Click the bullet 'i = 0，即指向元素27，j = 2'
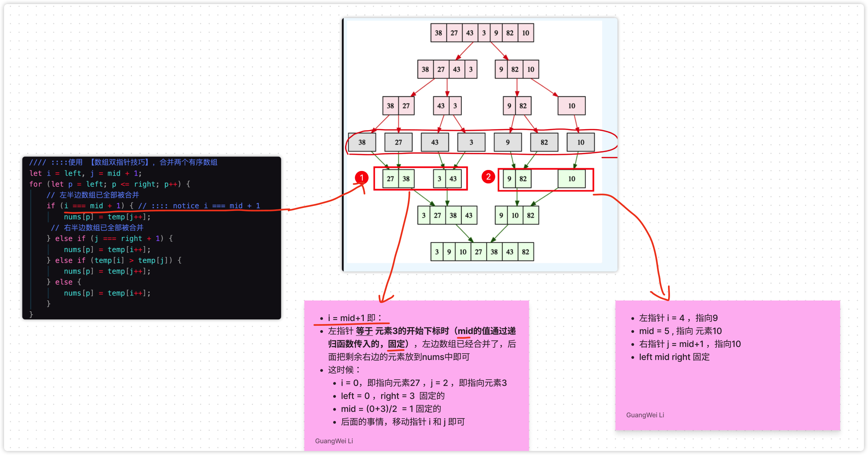The image size is (868, 455). pyautogui.click(x=424, y=383)
